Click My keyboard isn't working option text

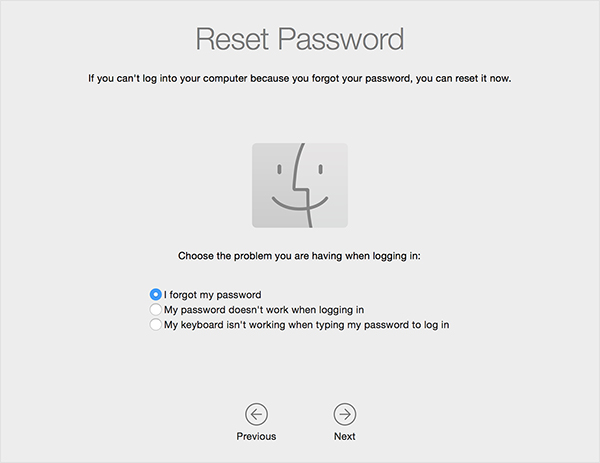pyautogui.click(x=307, y=325)
